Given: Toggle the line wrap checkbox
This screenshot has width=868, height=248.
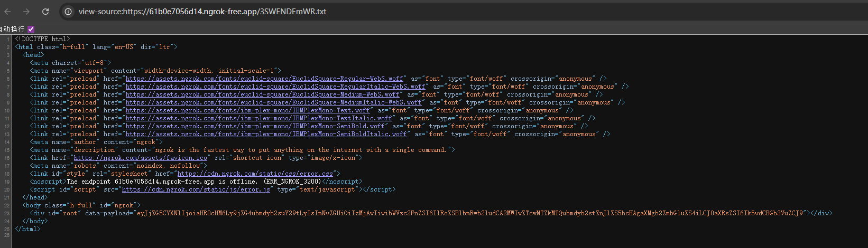Looking at the screenshot, I should coord(31,29).
